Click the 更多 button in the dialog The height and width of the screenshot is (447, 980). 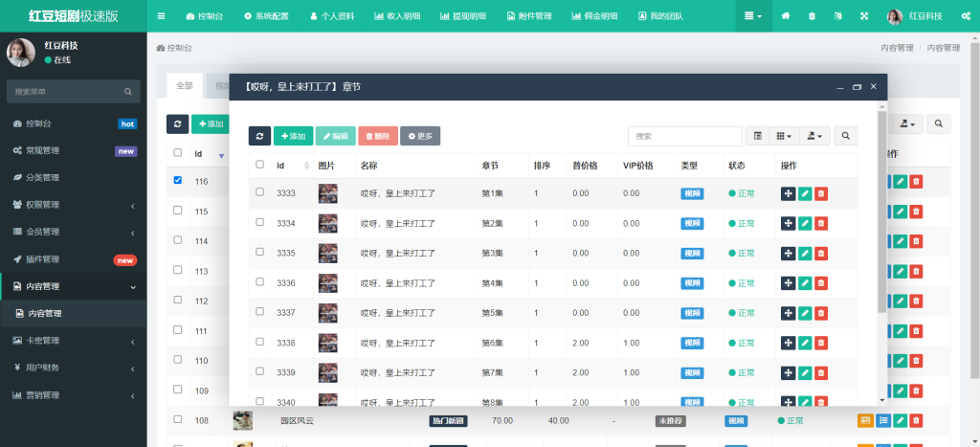coord(420,136)
